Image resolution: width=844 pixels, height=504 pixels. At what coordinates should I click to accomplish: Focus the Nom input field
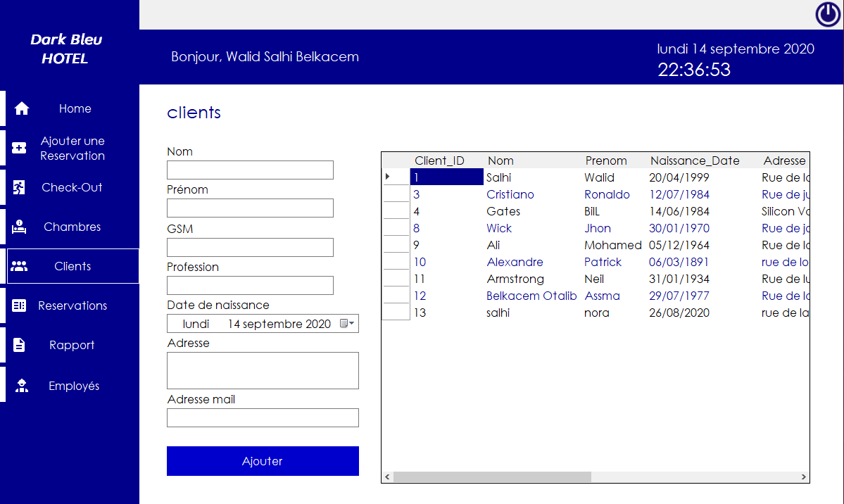tap(251, 170)
